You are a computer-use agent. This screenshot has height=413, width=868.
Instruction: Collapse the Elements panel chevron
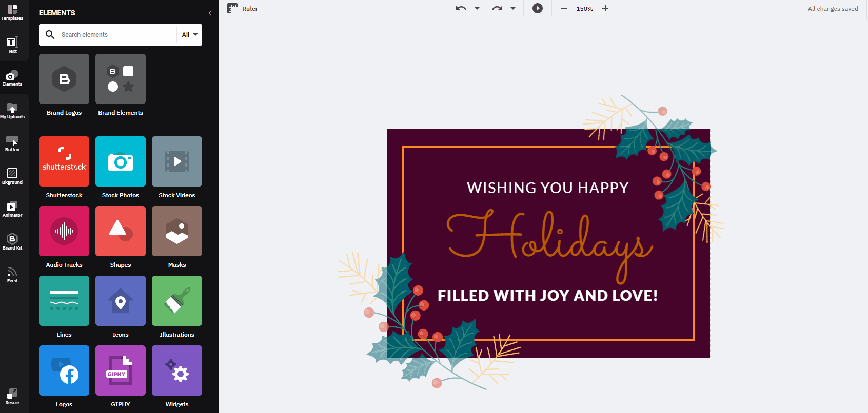(x=210, y=13)
